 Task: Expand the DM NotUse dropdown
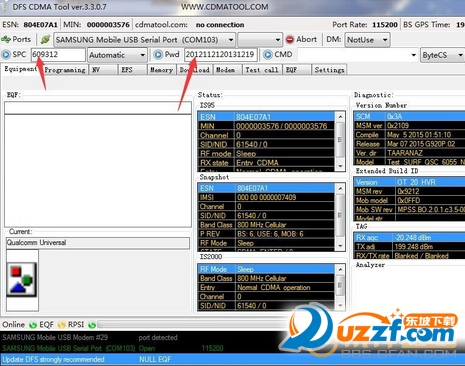click(385, 40)
